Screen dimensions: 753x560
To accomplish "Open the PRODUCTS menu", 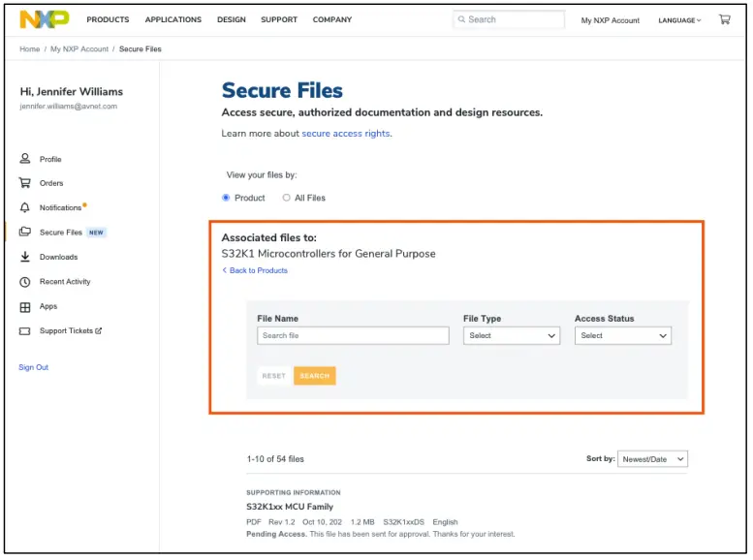I will pos(108,19).
